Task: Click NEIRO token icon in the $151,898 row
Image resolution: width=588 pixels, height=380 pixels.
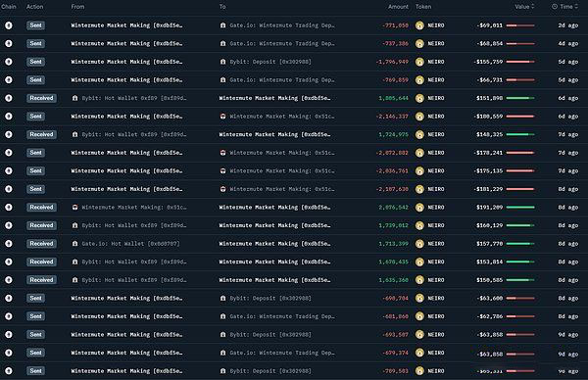Action: [x=419, y=98]
